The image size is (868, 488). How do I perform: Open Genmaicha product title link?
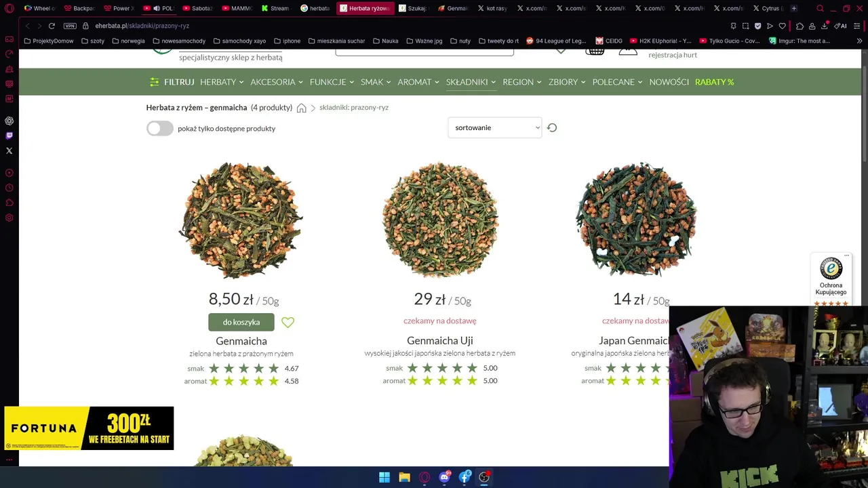pos(241,341)
